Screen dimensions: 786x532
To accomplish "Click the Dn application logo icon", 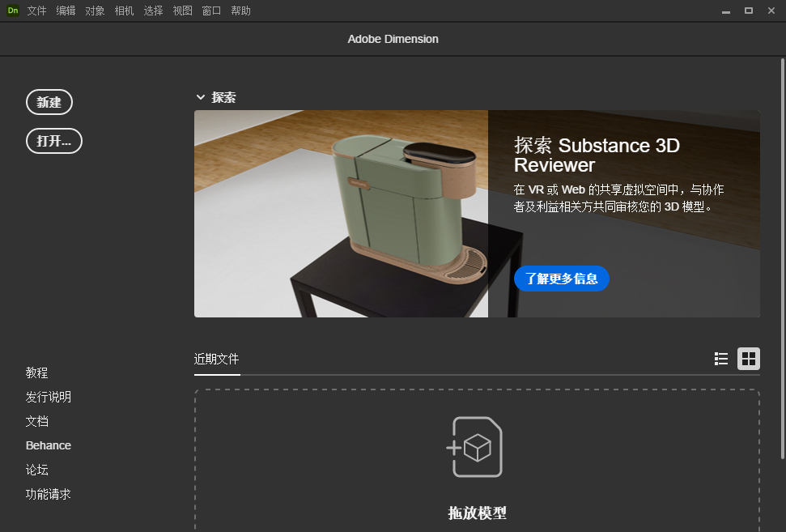I will pyautogui.click(x=12, y=11).
